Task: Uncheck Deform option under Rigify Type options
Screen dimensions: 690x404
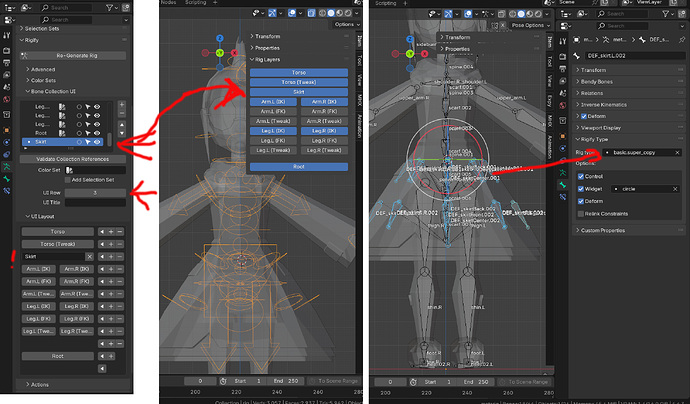Action: pos(581,201)
